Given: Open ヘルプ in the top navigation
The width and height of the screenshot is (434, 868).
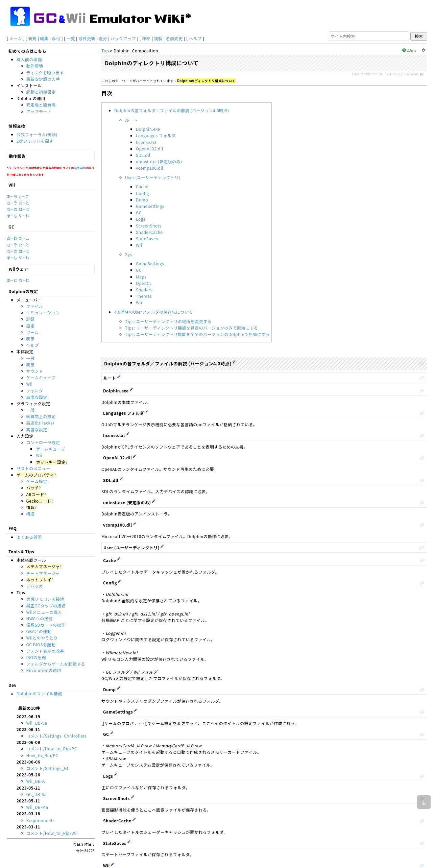Looking at the screenshot, I should [x=195, y=39].
